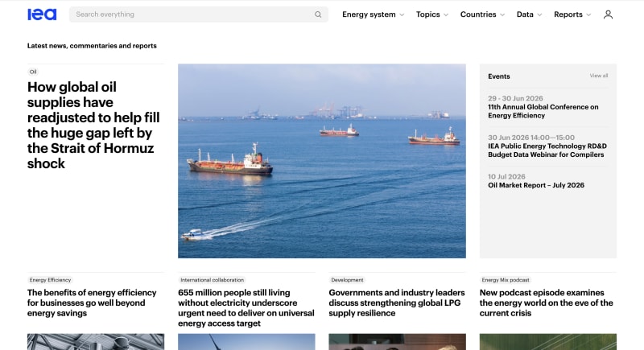644x350 pixels.
Task: Open Oil Market Report – July 2026 event
Action: (x=536, y=185)
